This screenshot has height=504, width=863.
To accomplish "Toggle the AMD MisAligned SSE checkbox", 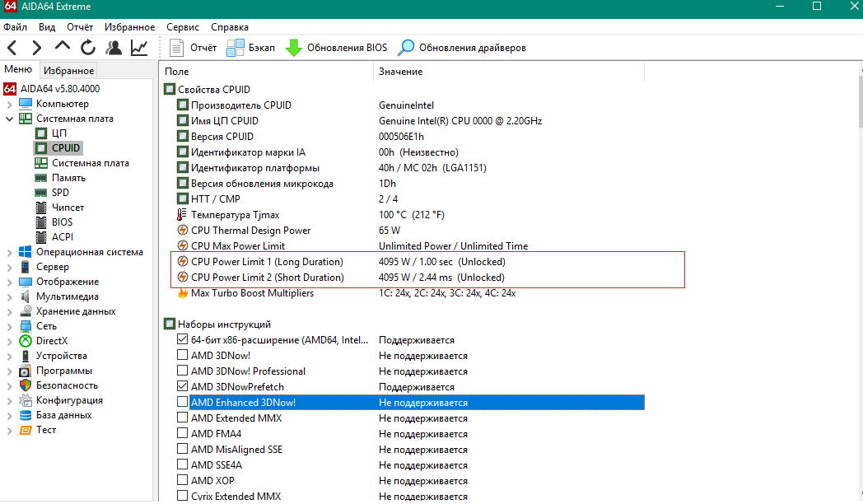I will coord(182,449).
